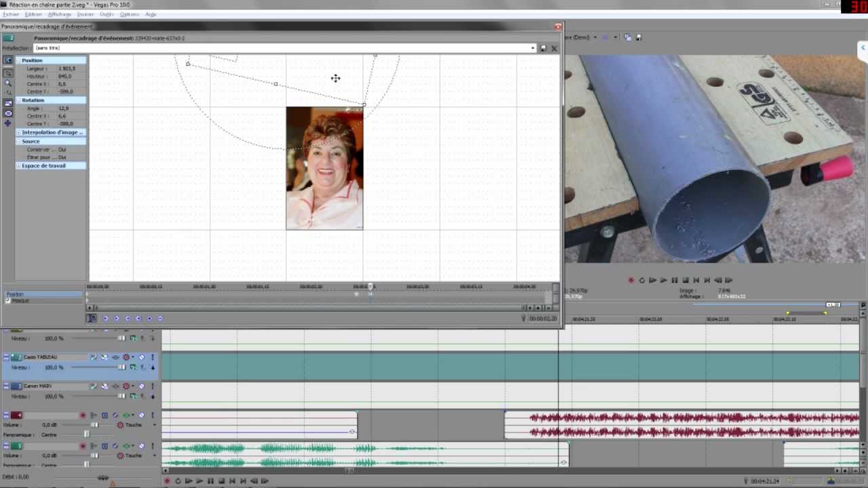
Task: Save the pan/crop preset with disk icon
Action: pos(543,48)
